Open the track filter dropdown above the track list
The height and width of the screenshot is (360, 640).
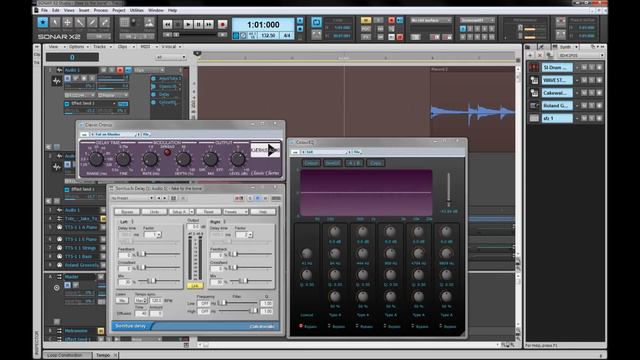(x=171, y=57)
